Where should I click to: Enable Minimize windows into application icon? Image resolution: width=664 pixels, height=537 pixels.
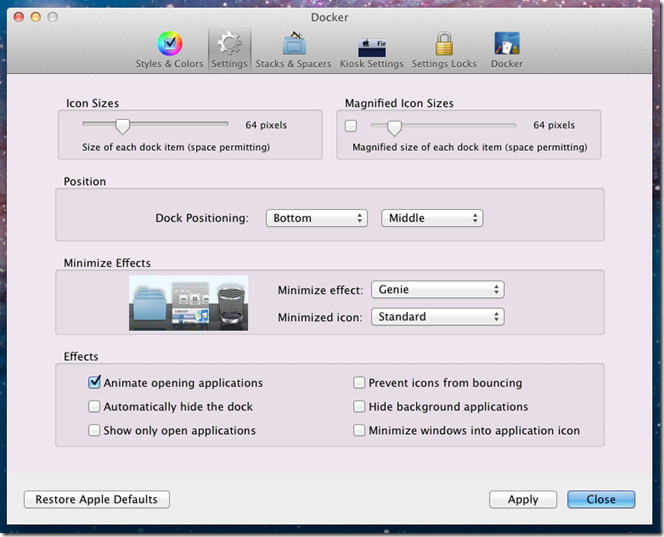[359, 431]
